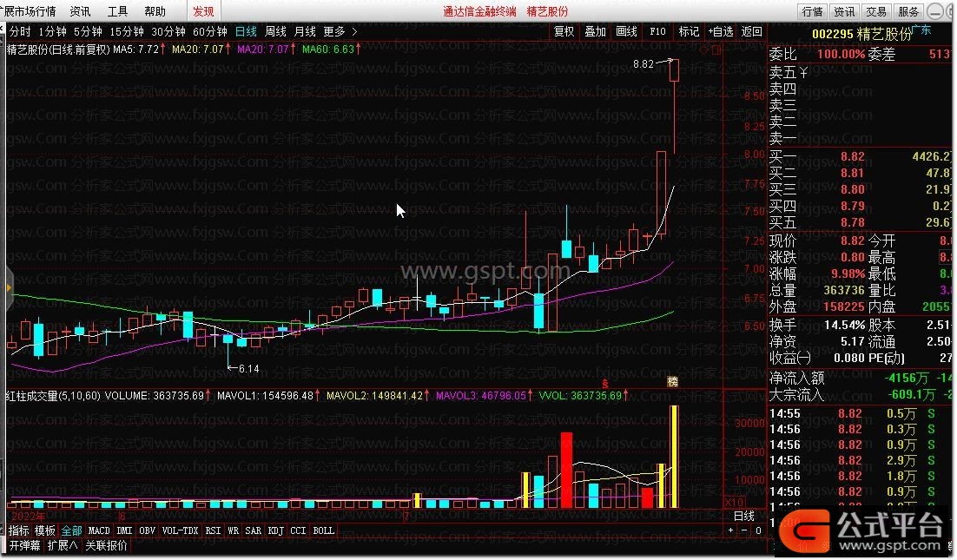Image resolution: width=957 pixels, height=560 pixels.
Task: Toggle the 开弹幕 bullet comments
Action: point(23,545)
